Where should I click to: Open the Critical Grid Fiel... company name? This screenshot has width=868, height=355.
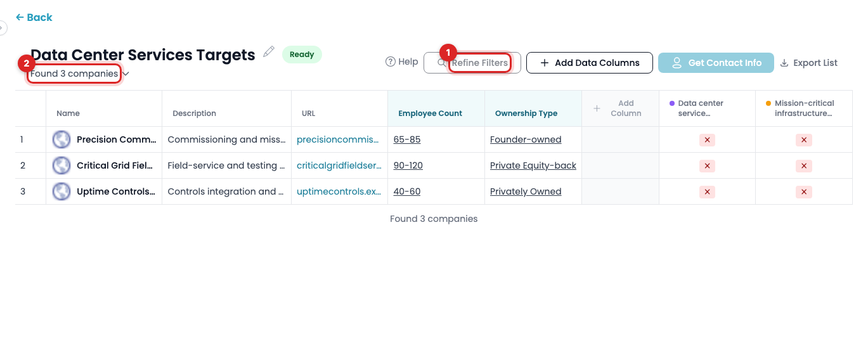coord(115,165)
